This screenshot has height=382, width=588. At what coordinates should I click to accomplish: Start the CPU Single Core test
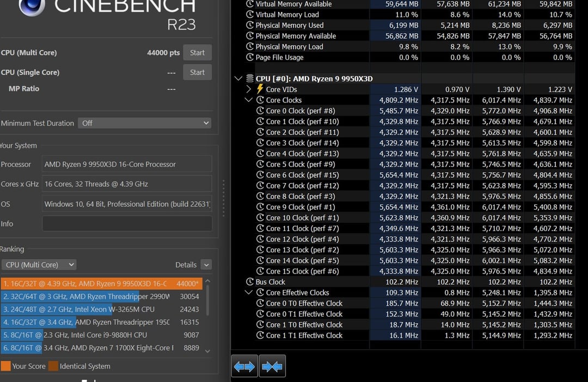click(x=197, y=72)
